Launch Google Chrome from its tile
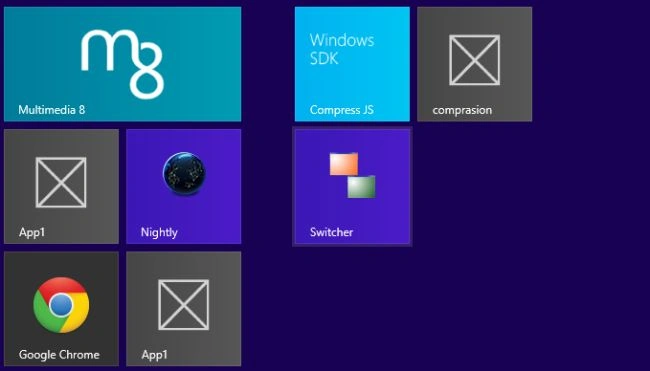Viewport: 650px width, 371px height. pos(61,309)
